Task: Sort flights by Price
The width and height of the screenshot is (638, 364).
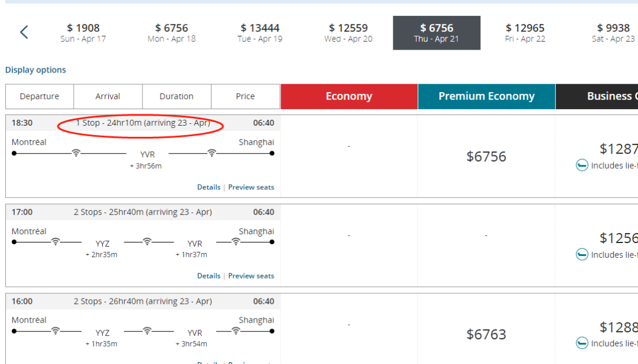Action: [245, 97]
